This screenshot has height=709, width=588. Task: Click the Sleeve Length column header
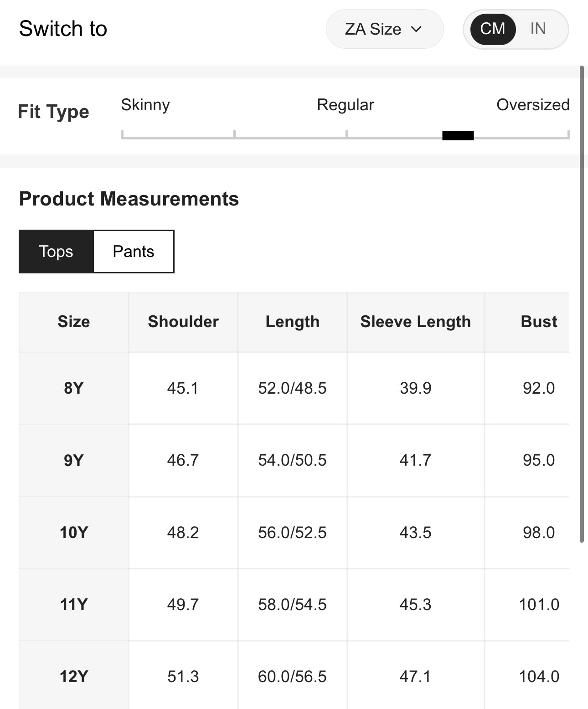(x=415, y=322)
